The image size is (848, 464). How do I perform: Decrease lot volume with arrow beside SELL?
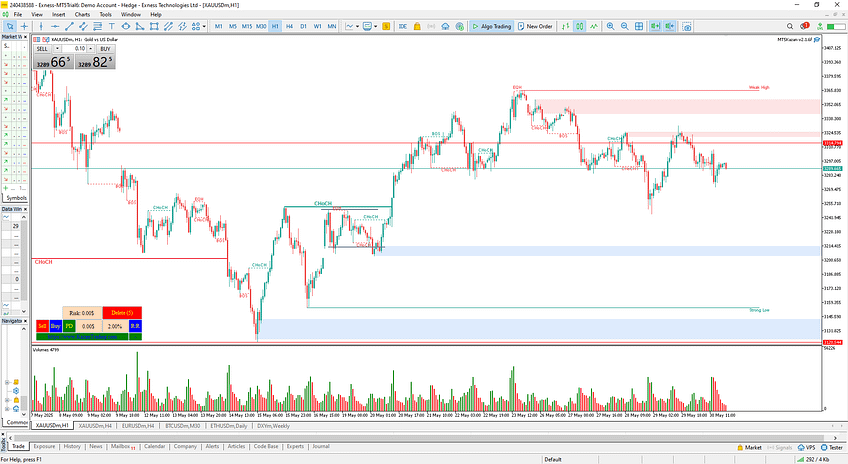pos(54,48)
